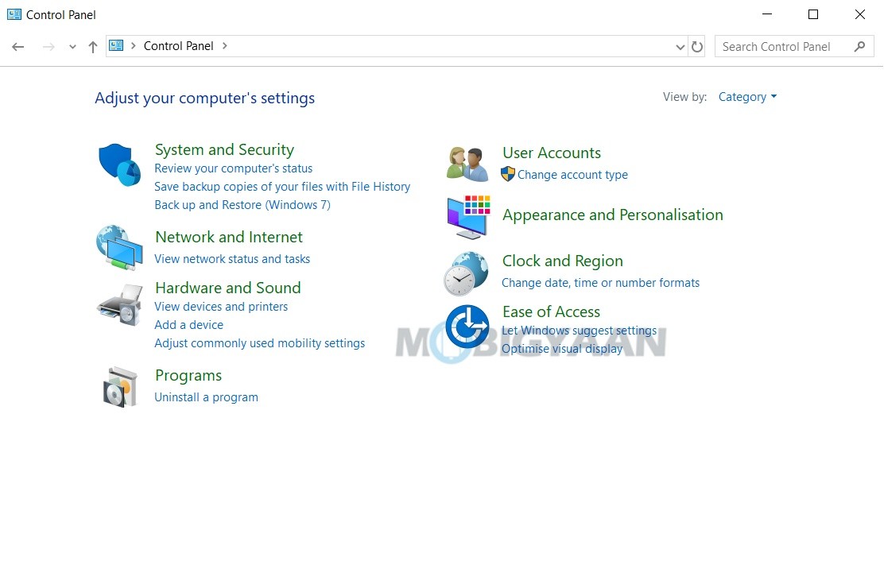This screenshot has width=884, height=588.
Task: Open the address bar history dropdown
Action: [680, 46]
